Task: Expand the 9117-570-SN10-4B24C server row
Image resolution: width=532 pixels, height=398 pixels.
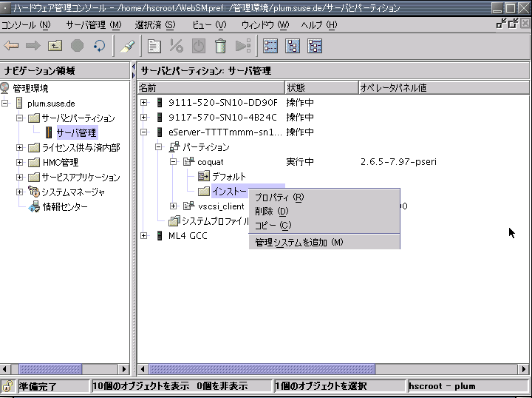Action: click(144, 117)
